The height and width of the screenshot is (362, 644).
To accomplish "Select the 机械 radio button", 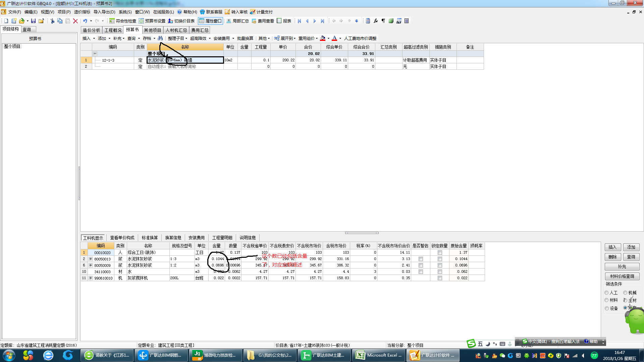I will (x=625, y=293).
